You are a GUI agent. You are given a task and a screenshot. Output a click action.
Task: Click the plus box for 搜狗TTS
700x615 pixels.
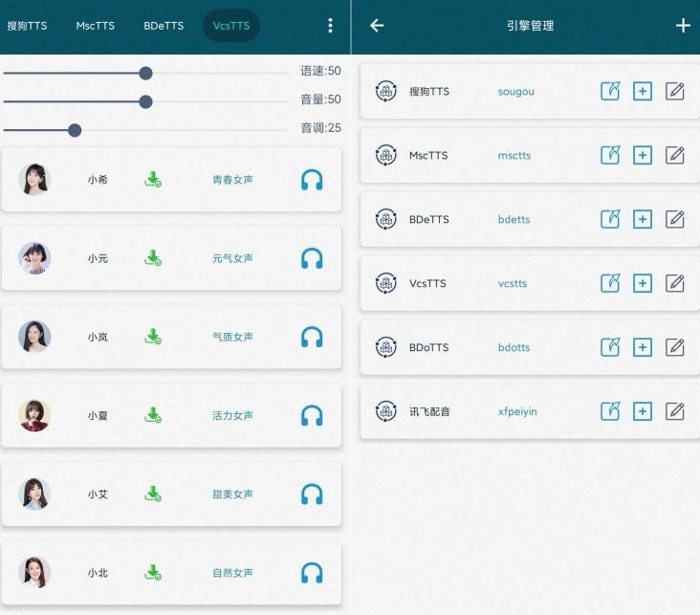(643, 91)
